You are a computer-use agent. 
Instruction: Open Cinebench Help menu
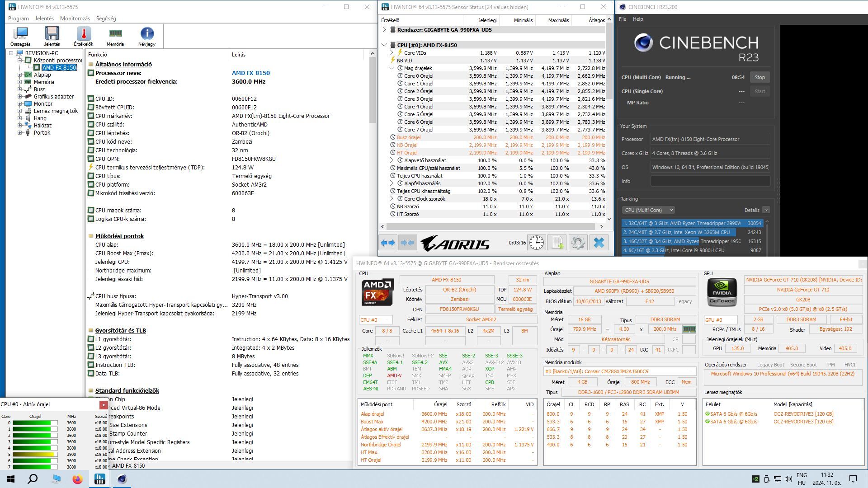coord(638,19)
